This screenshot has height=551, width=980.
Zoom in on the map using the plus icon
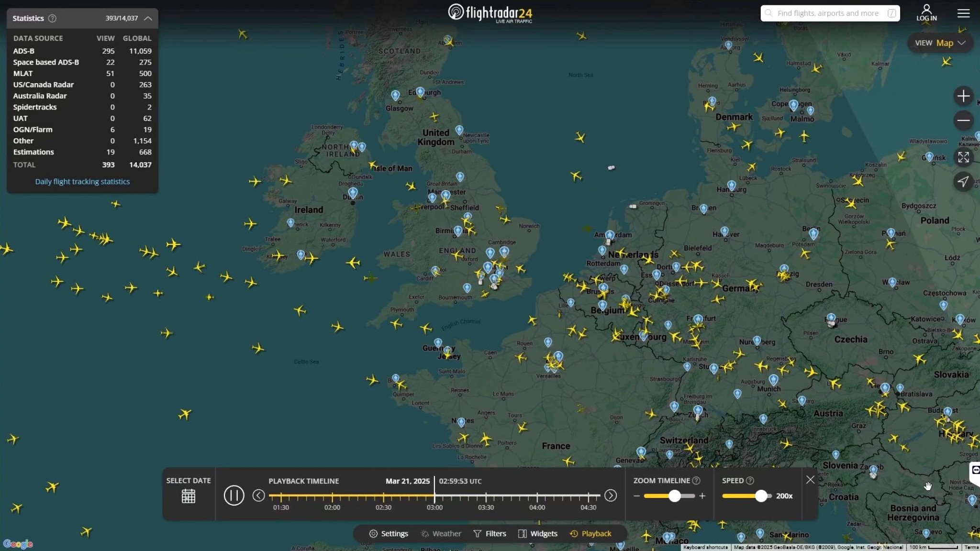click(x=963, y=96)
